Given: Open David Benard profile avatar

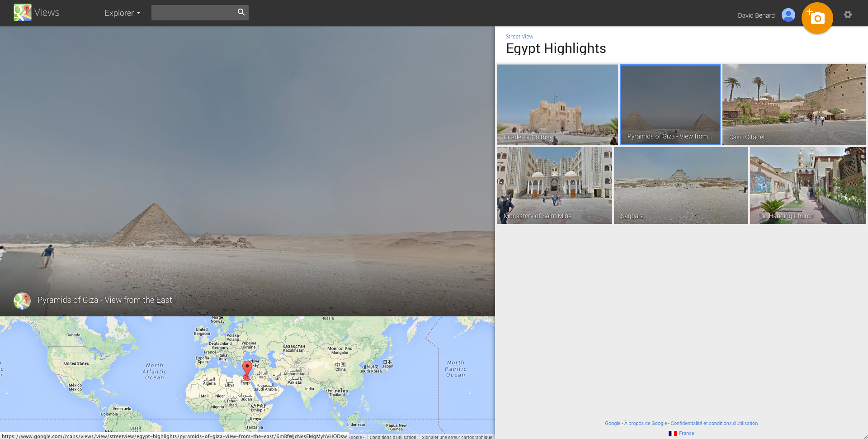Looking at the screenshot, I should point(788,15).
